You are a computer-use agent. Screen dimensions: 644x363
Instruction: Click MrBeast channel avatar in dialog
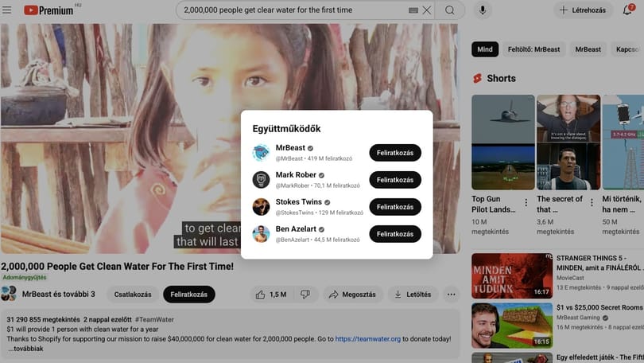pyautogui.click(x=261, y=153)
